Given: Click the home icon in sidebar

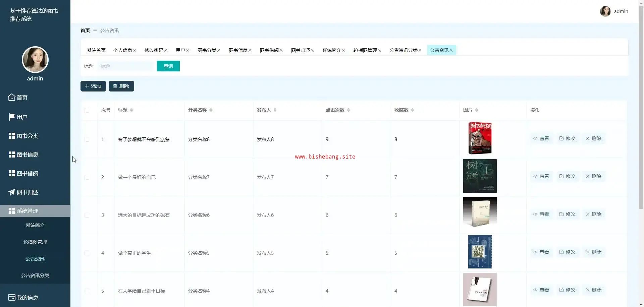Looking at the screenshot, I should [x=12, y=97].
